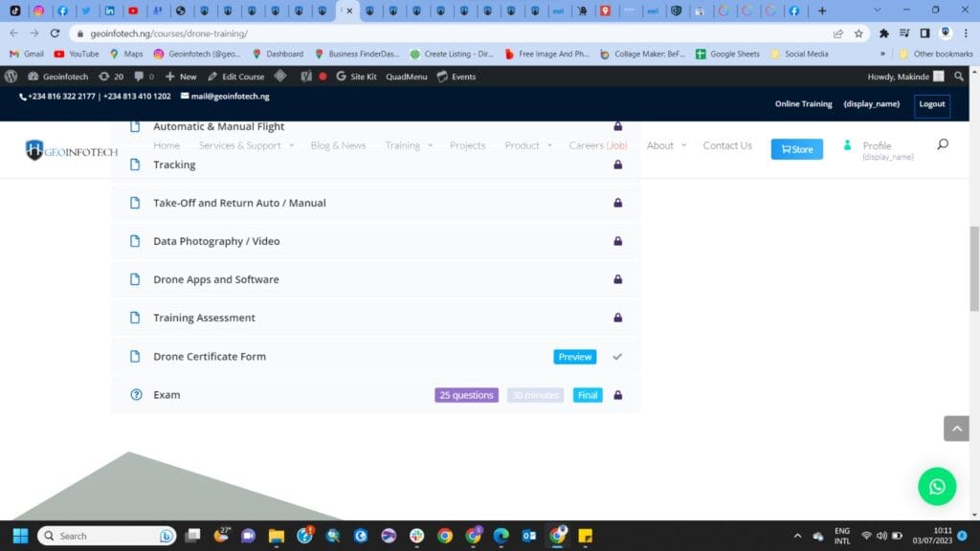
Task: Toggle checkmark on Drone Certificate Form row
Action: tap(617, 357)
